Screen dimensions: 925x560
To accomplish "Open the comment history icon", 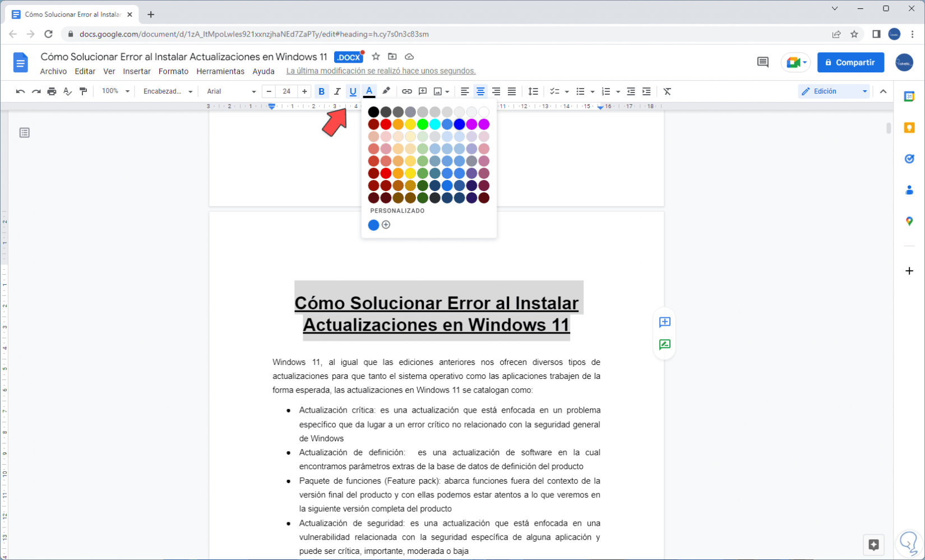I will coord(762,62).
